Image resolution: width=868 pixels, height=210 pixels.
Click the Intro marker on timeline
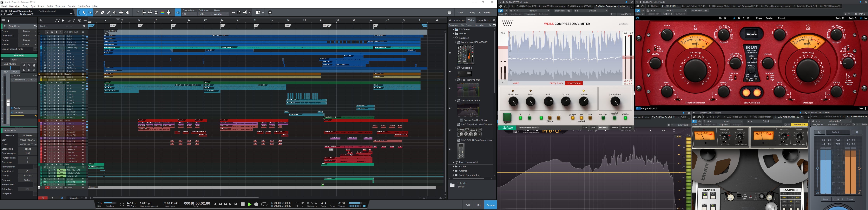tap(113, 26)
